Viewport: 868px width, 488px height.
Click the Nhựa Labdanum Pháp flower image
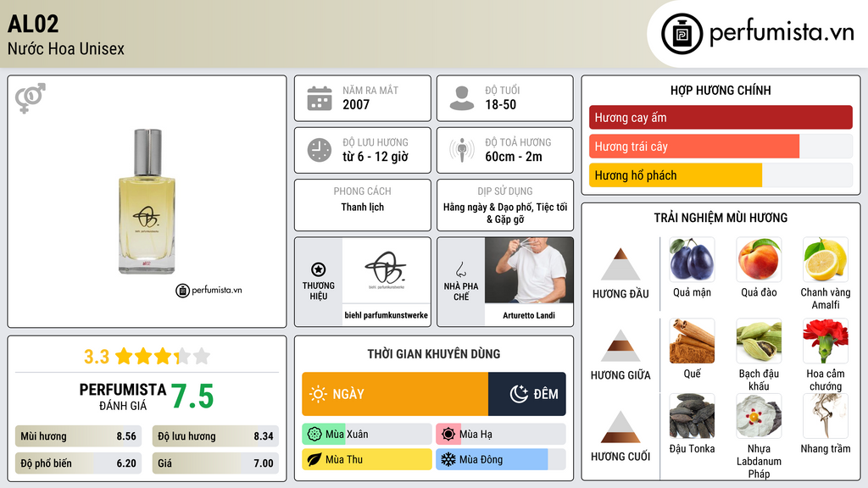[759, 416]
